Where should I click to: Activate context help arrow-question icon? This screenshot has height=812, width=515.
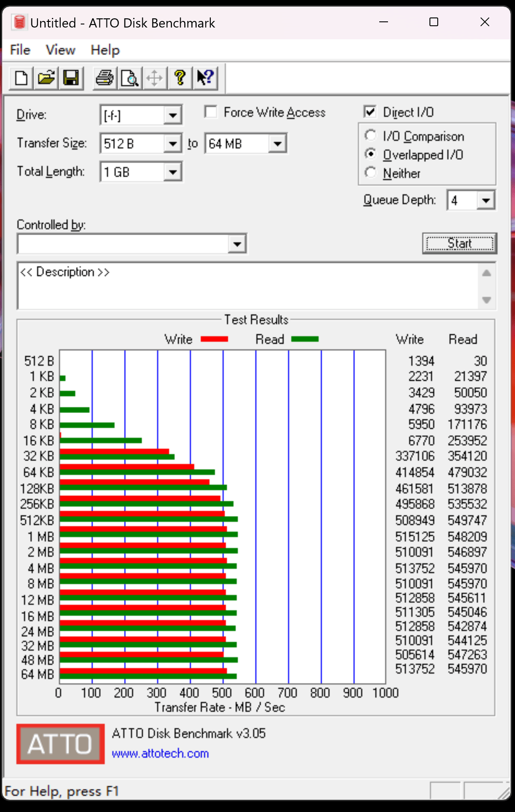205,78
